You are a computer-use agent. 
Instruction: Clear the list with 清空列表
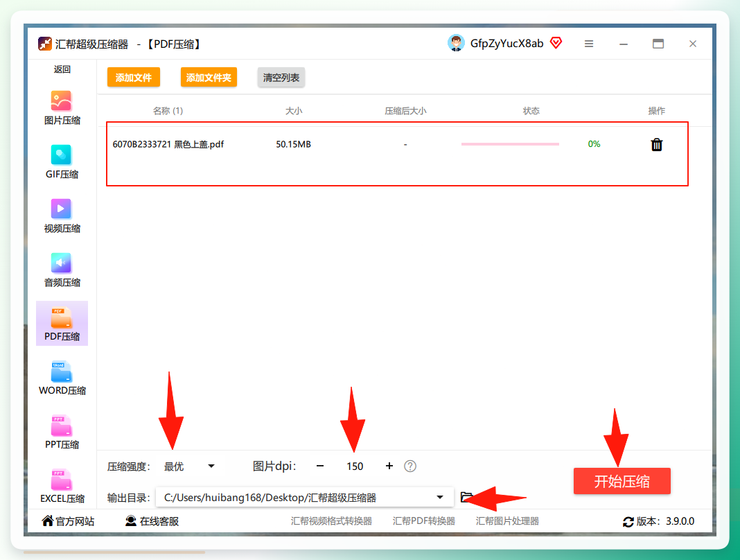pos(281,78)
